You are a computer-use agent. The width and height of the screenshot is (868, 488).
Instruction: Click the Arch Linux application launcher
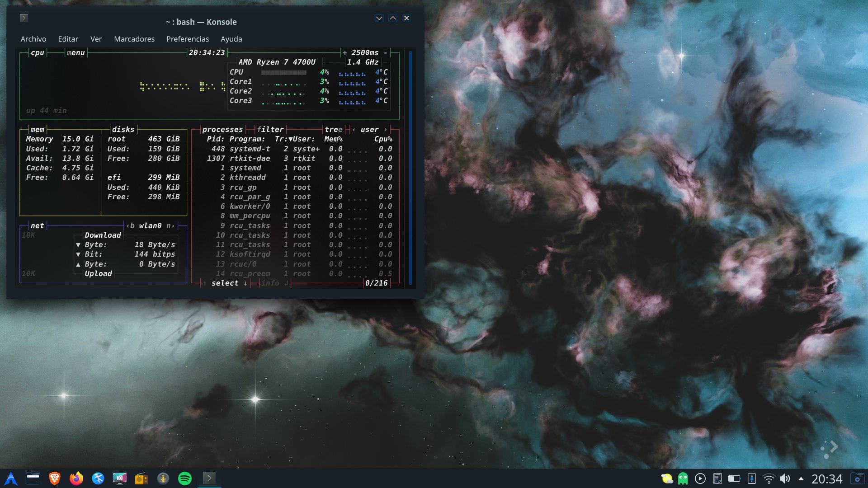point(11,479)
